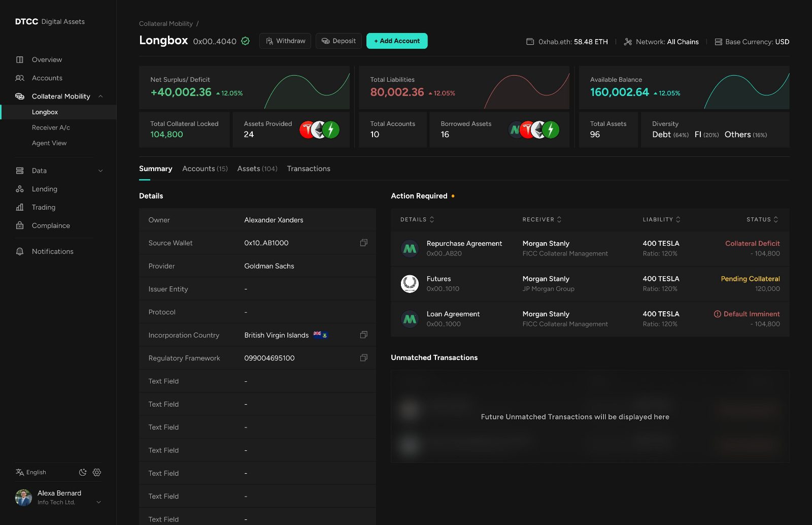Click the Compliance icon in sidebar

20,225
